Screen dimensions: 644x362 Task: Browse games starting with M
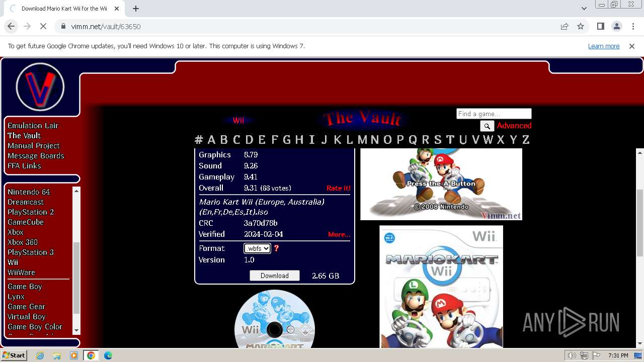(x=362, y=140)
